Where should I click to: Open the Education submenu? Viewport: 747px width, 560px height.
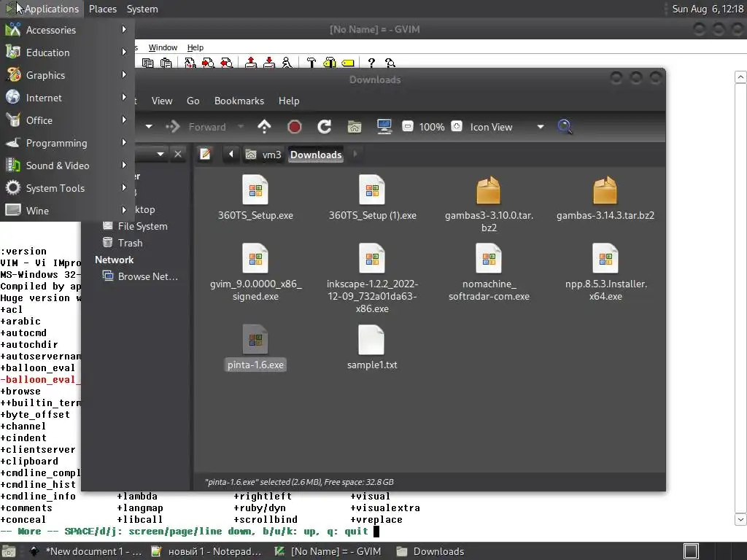(x=67, y=52)
